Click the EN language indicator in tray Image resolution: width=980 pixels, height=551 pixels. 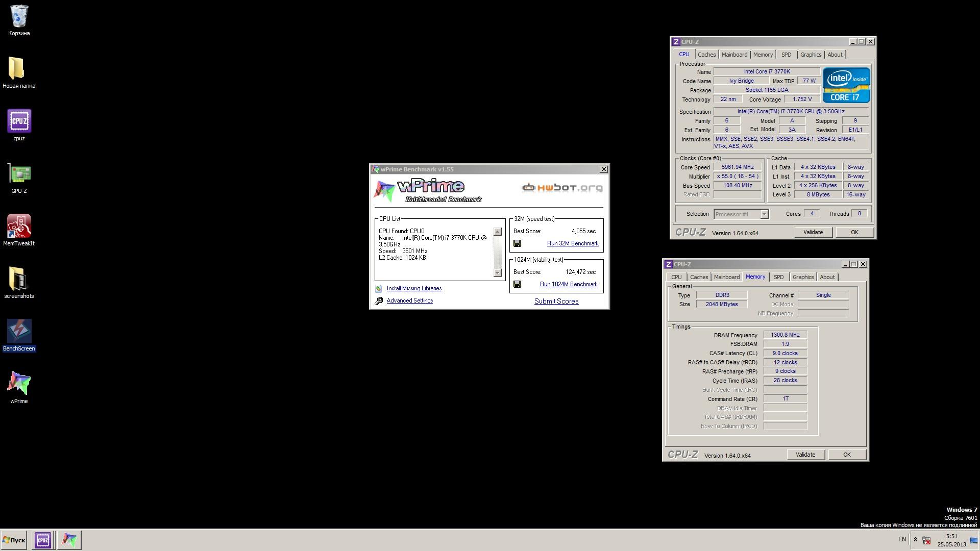tap(902, 539)
